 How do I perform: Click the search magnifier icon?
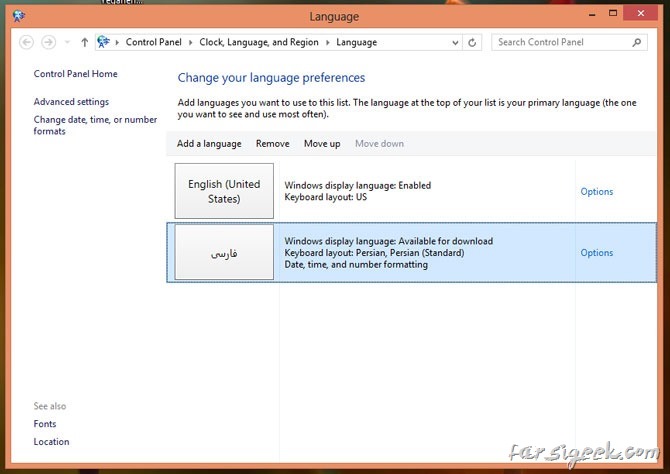637,42
